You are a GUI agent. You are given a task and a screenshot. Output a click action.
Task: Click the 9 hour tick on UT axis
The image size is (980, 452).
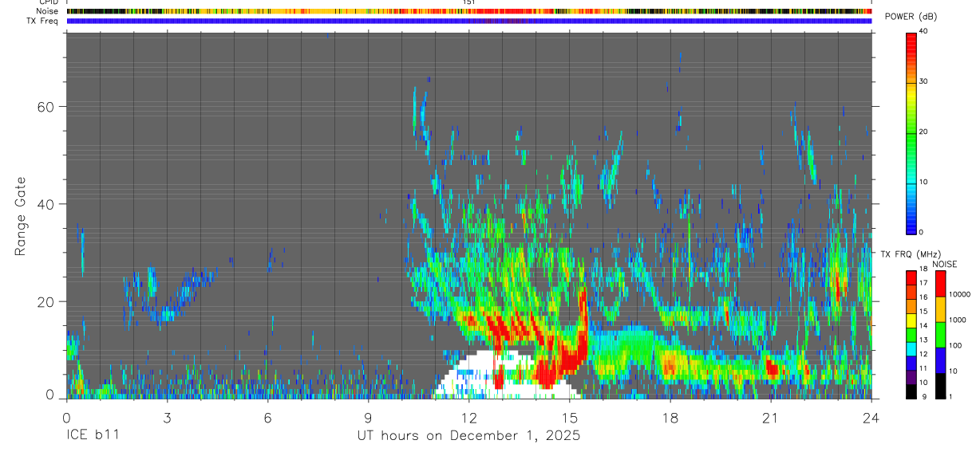(x=368, y=417)
